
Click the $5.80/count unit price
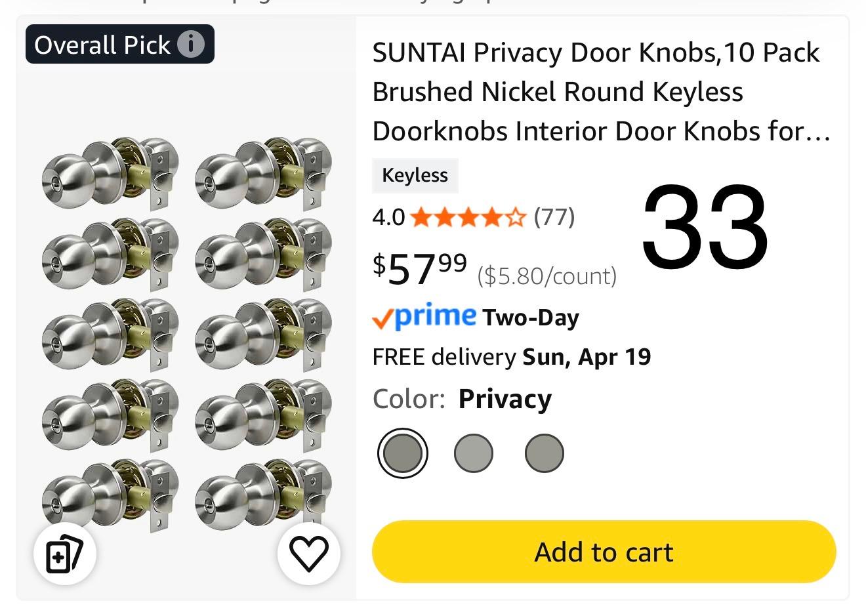pyautogui.click(x=546, y=276)
